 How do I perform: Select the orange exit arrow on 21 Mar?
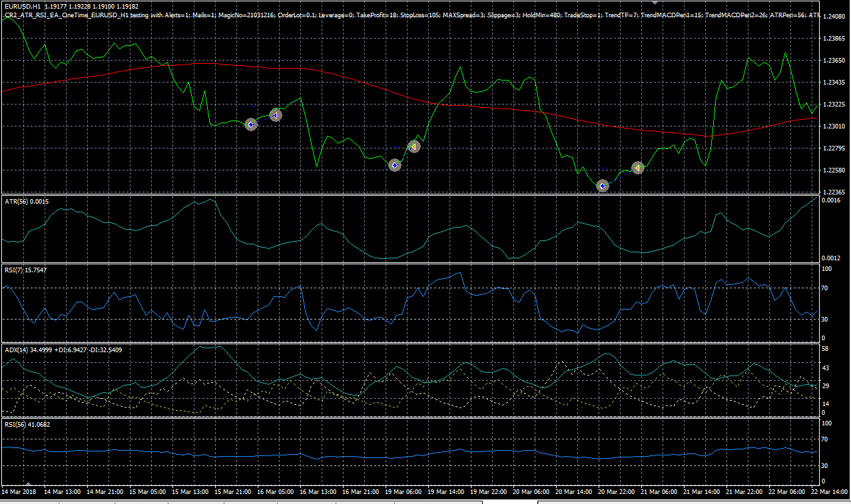point(637,168)
